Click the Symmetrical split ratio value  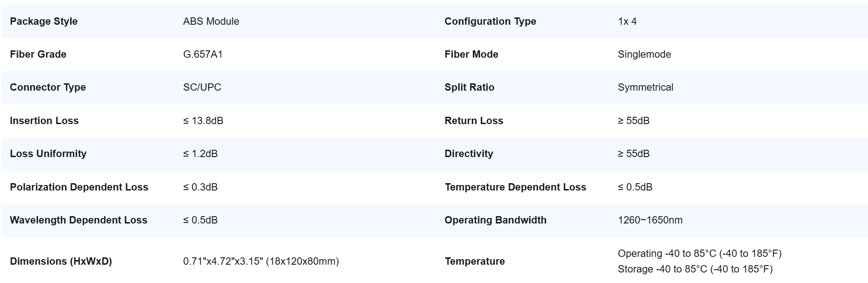(x=645, y=87)
